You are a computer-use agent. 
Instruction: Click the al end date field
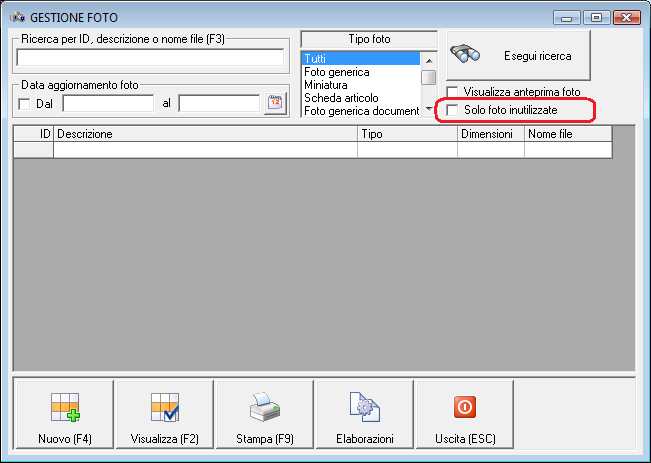(x=219, y=103)
